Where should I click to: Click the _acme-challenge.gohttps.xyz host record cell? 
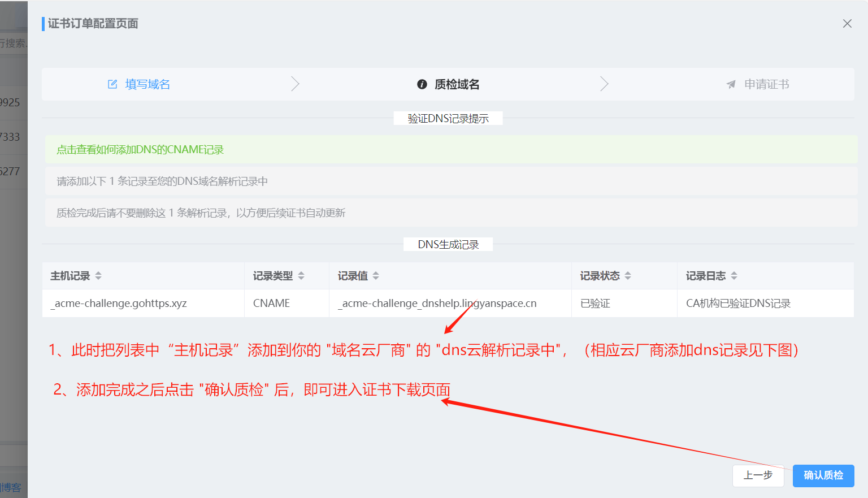tap(119, 304)
